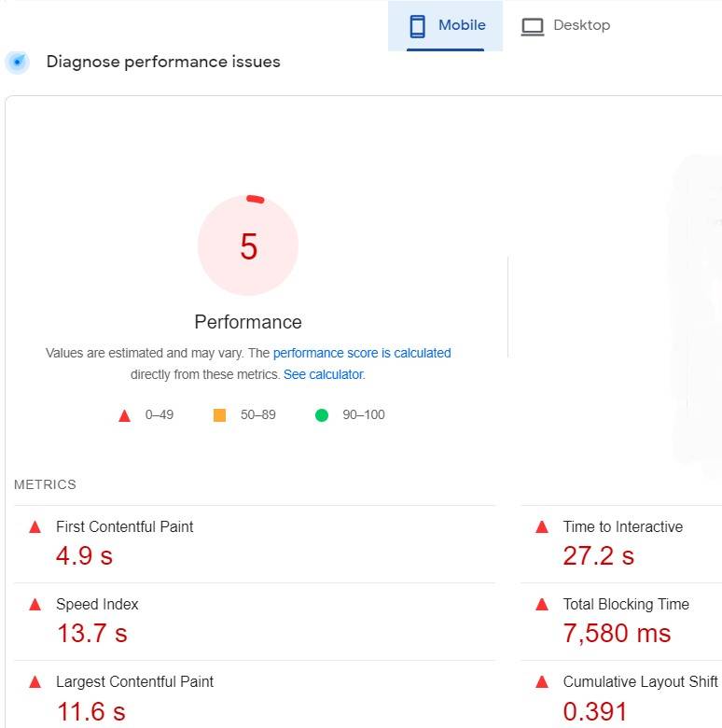Click the '0–49' legend range text
This screenshot has width=722, height=728.
[x=160, y=414]
